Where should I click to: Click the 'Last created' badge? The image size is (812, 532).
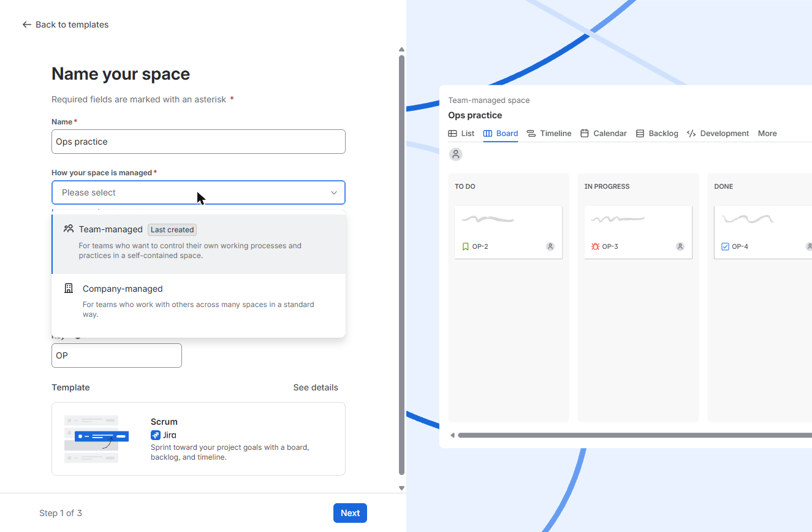click(x=172, y=230)
